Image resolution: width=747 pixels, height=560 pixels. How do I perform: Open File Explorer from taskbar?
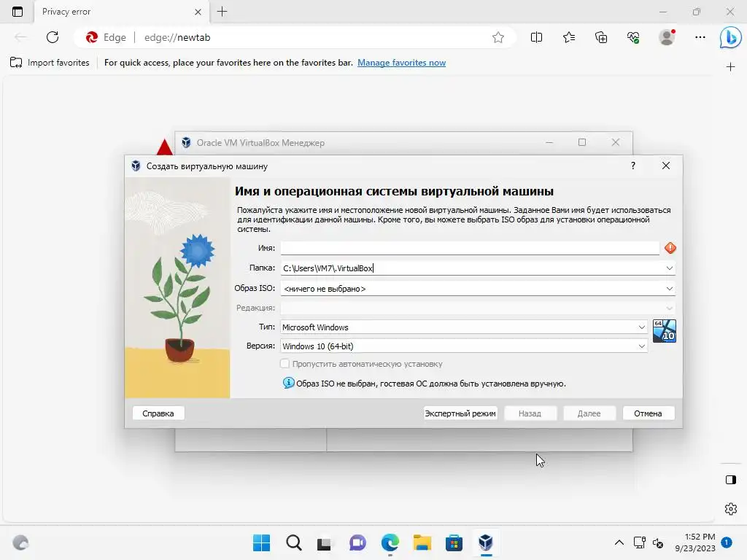pyautogui.click(x=422, y=542)
